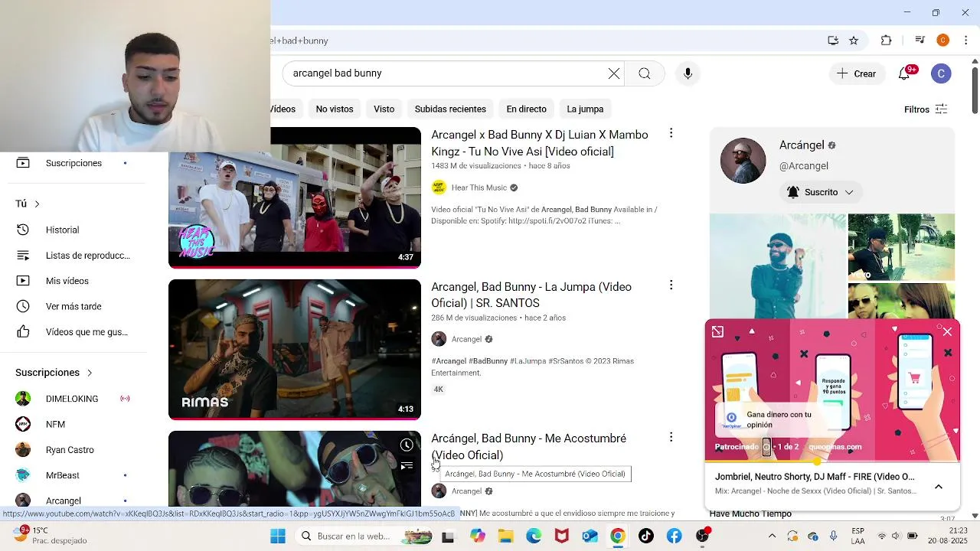The height and width of the screenshot is (551, 980).
Task: Open more options for Me Acostumbré video
Action: click(x=671, y=437)
